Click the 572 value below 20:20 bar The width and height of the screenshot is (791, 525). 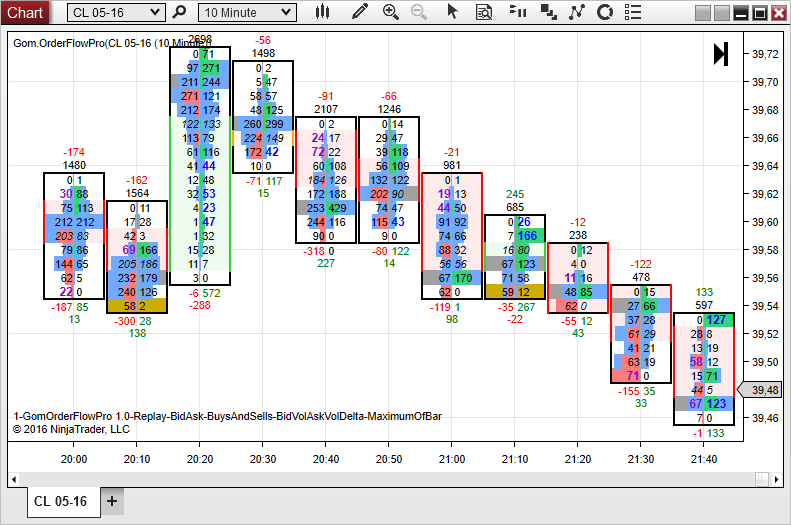click(x=211, y=293)
